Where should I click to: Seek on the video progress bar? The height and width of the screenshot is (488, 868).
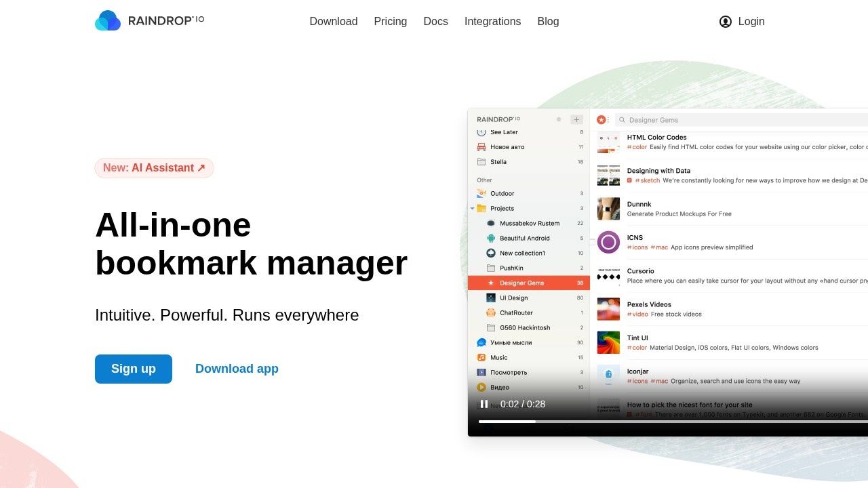pyautogui.click(x=673, y=422)
